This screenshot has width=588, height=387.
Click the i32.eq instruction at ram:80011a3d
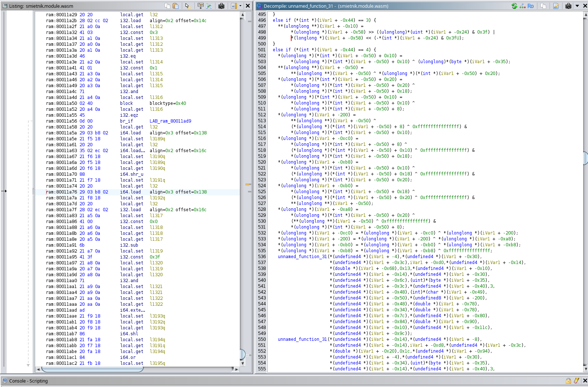pyautogui.click(x=128, y=56)
